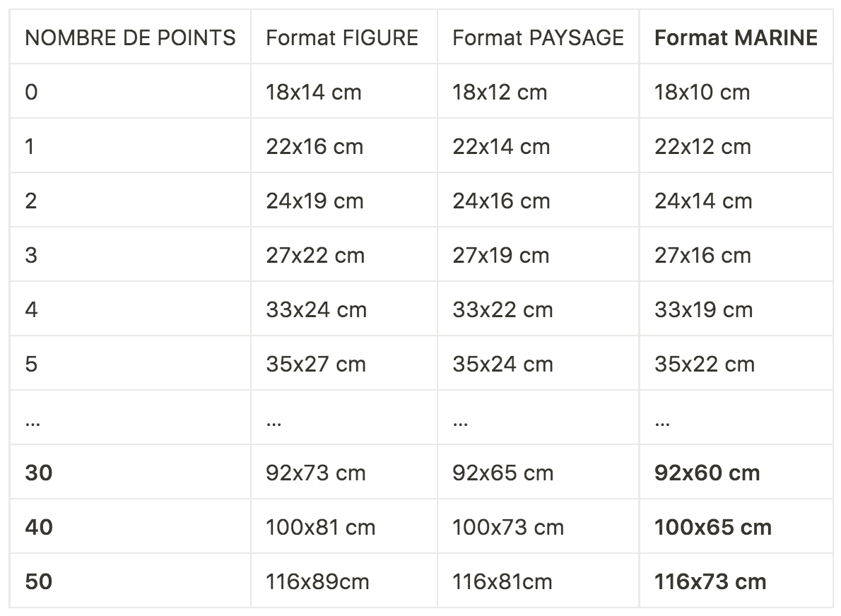Select the bold 116x73 cm cell
The width and height of the screenshot is (841, 616).
point(710,581)
